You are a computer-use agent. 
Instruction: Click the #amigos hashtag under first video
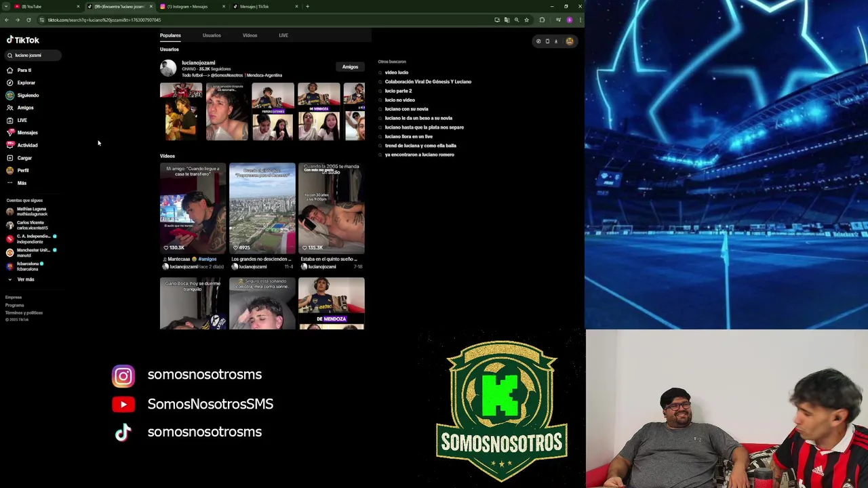[x=208, y=259]
